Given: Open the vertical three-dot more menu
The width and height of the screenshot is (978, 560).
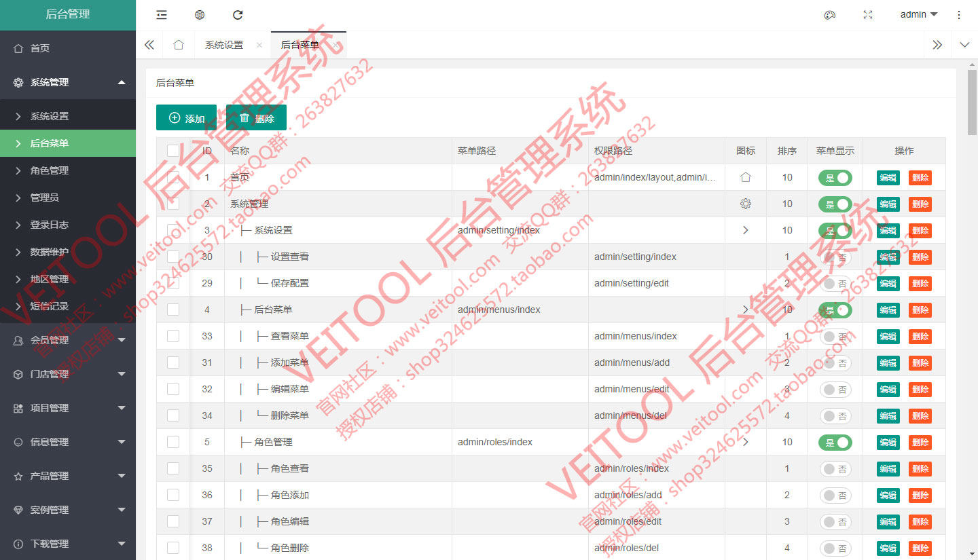Looking at the screenshot, I should point(959,15).
